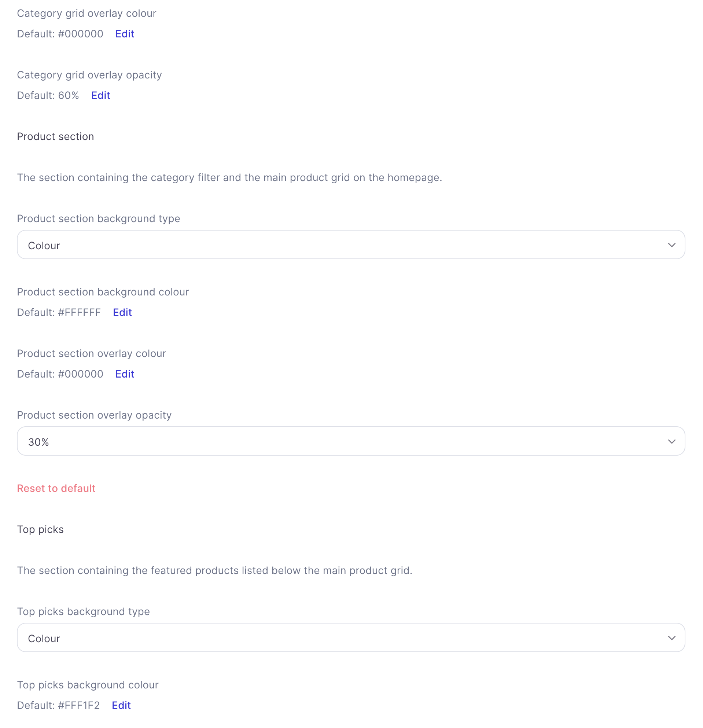Select the Top picks heading

[x=40, y=530]
